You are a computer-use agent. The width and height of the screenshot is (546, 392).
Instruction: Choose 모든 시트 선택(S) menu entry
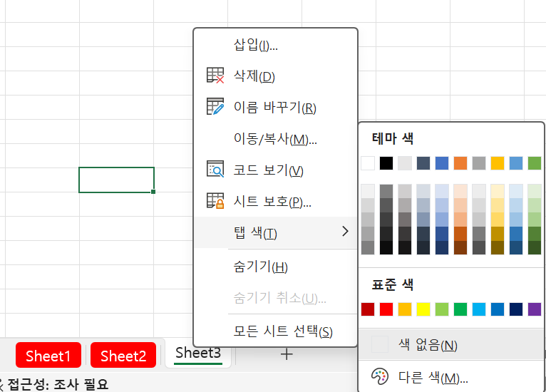click(x=275, y=331)
